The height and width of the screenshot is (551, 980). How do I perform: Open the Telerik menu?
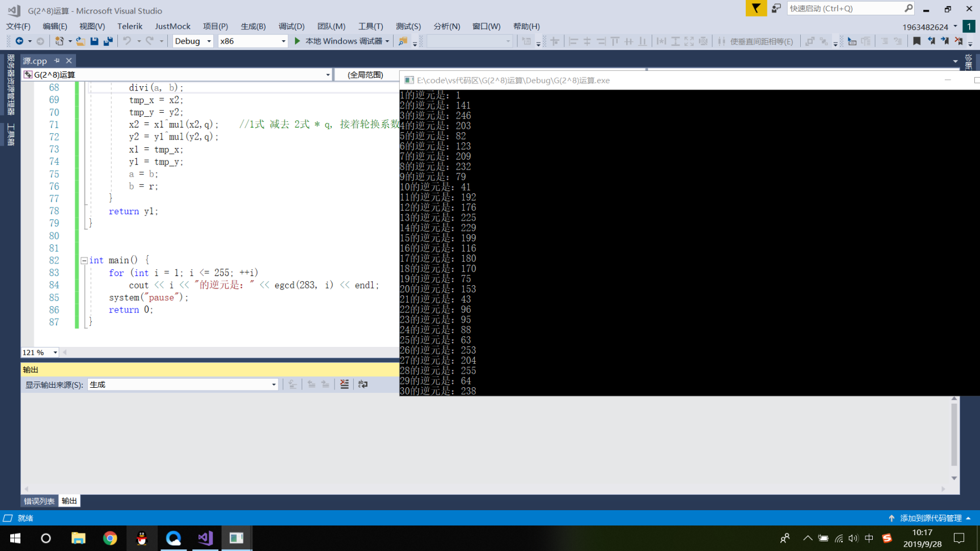click(x=130, y=26)
